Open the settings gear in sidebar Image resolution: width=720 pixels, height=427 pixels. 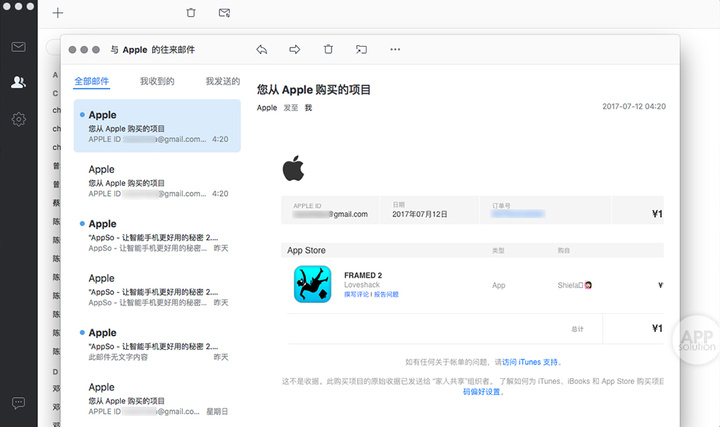18,119
